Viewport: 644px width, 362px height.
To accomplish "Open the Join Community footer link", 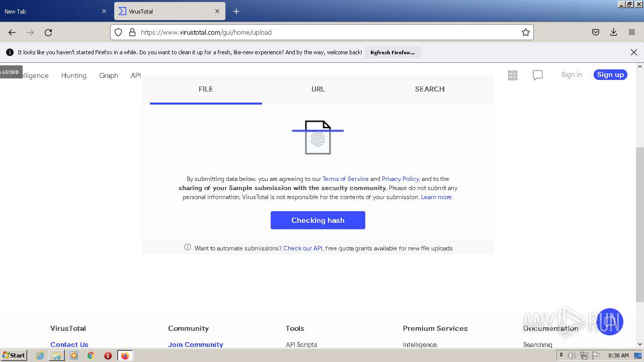I will [x=196, y=344].
